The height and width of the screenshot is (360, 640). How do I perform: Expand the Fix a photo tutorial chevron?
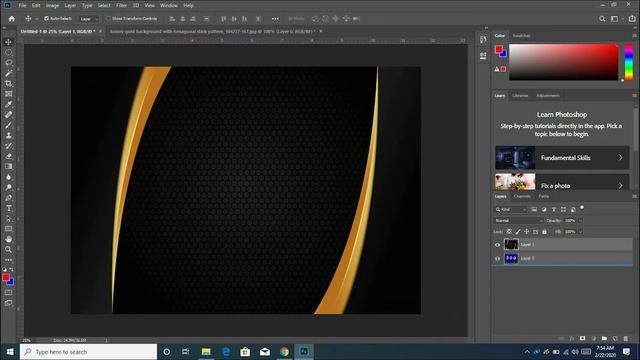[x=620, y=185]
